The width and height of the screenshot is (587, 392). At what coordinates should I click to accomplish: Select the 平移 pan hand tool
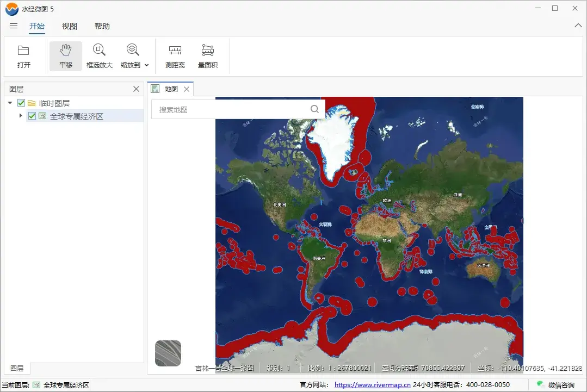tap(65, 57)
